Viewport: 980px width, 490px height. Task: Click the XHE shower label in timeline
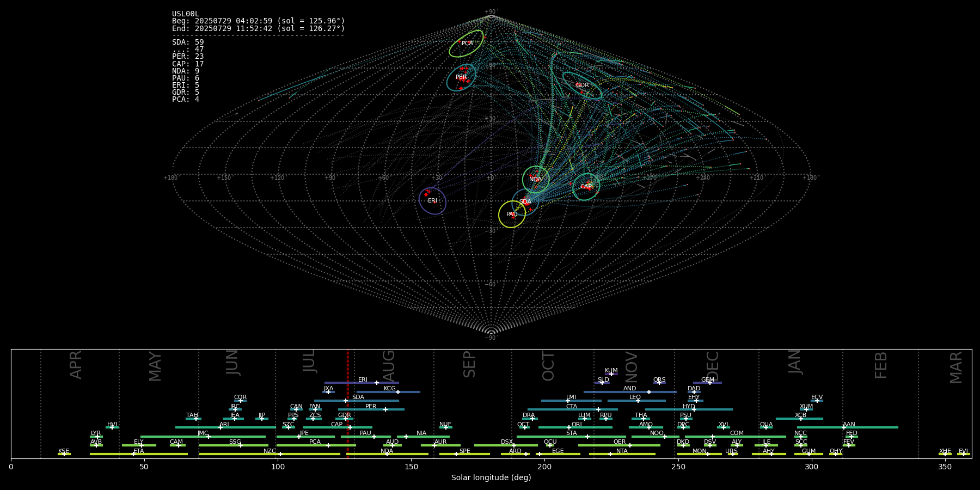tap(945, 451)
